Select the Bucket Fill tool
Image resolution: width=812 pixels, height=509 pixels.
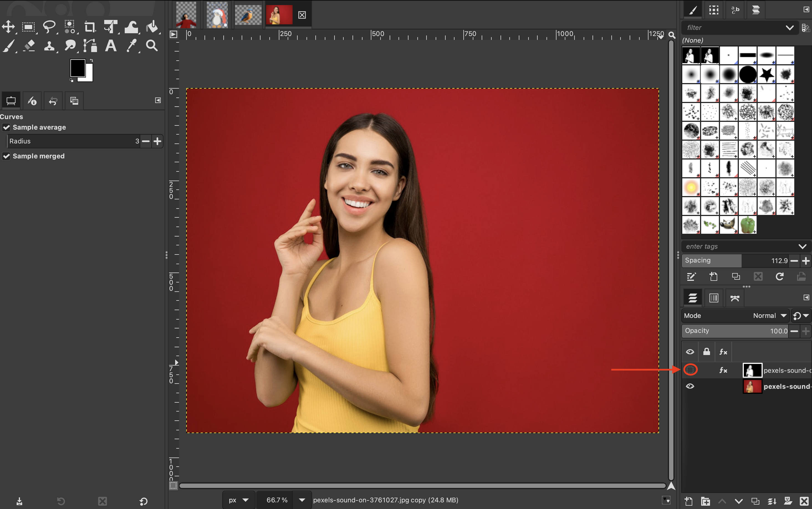coord(152,27)
